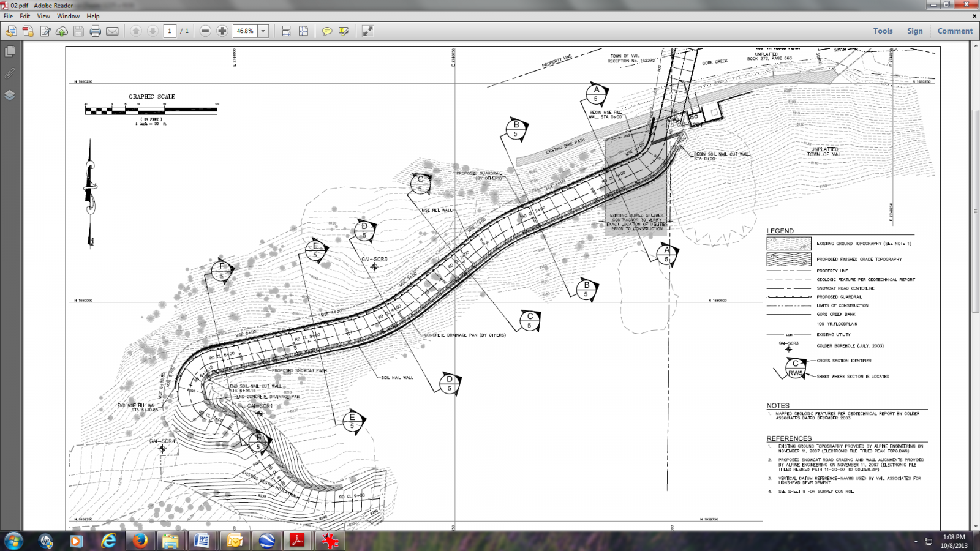The width and height of the screenshot is (980, 551).
Task: Open Firefox from the taskbar
Action: click(x=140, y=541)
